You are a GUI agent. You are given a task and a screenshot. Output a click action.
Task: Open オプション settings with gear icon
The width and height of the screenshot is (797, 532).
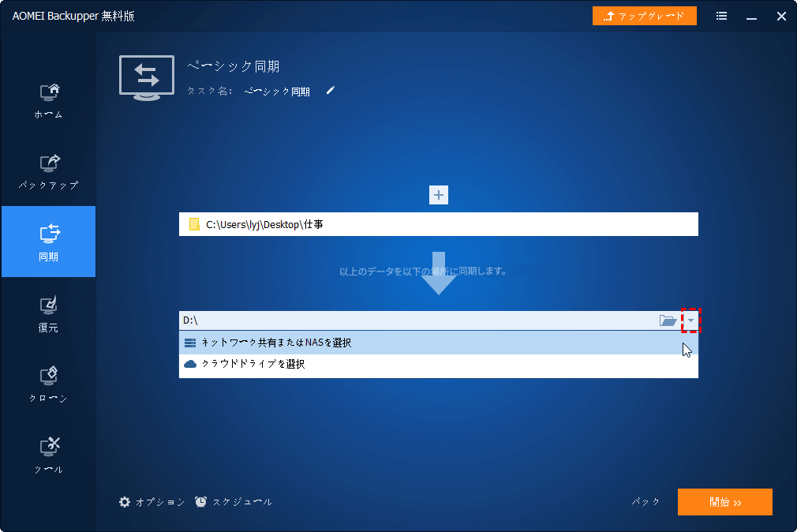pyautogui.click(x=152, y=502)
